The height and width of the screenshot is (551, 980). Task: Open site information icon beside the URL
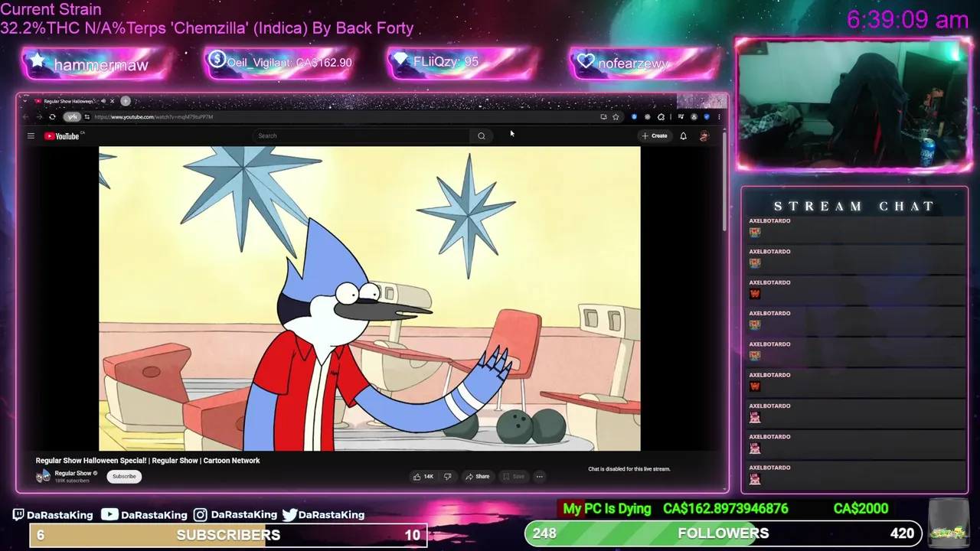point(87,117)
